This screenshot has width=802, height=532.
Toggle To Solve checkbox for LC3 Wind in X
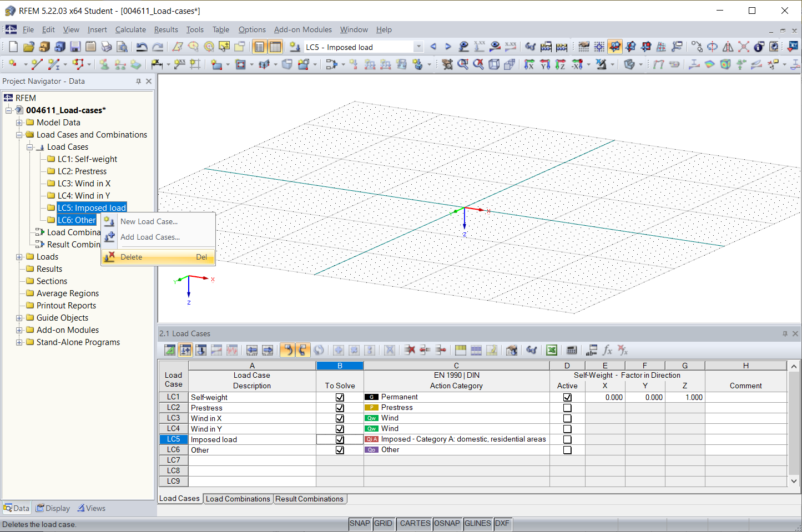[x=340, y=418]
